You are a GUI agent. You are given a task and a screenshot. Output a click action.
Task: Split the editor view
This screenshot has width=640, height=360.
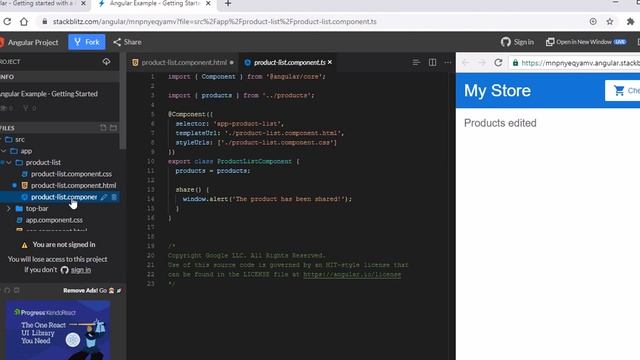click(x=432, y=62)
